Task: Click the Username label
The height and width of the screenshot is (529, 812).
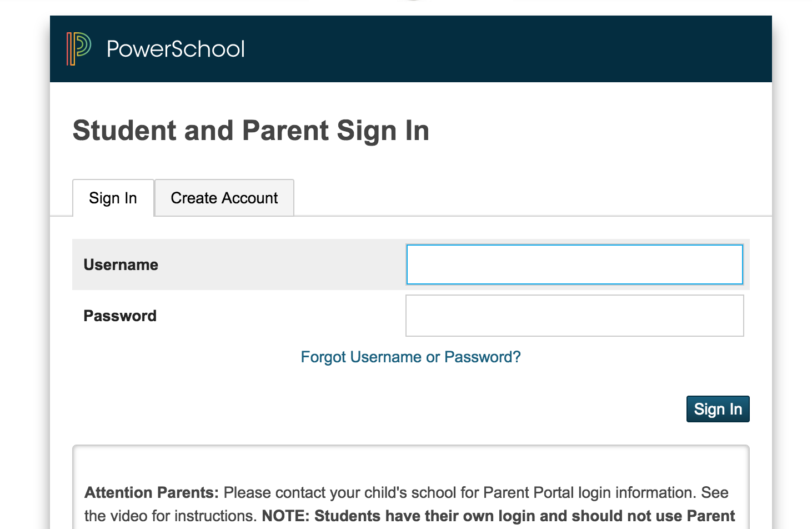Action: tap(121, 264)
